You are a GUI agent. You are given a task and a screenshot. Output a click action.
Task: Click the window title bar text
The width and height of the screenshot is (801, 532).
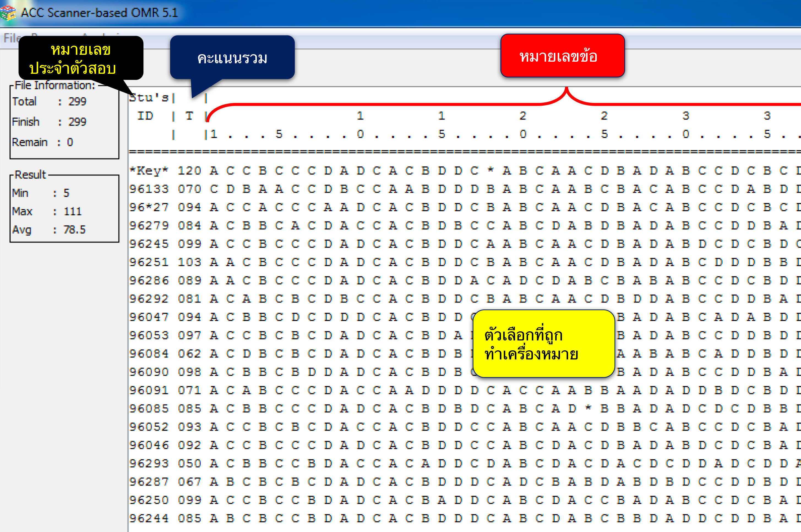(99, 13)
